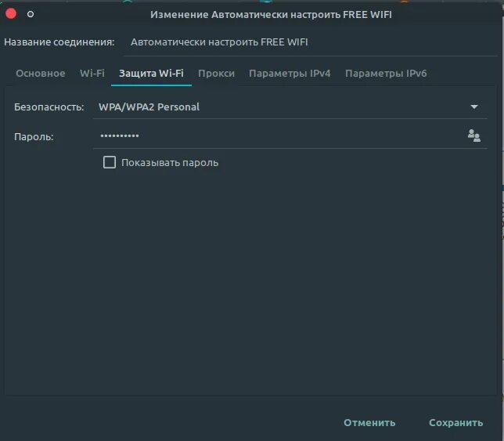Enable the Показывать пароль checkbox

[110, 162]
